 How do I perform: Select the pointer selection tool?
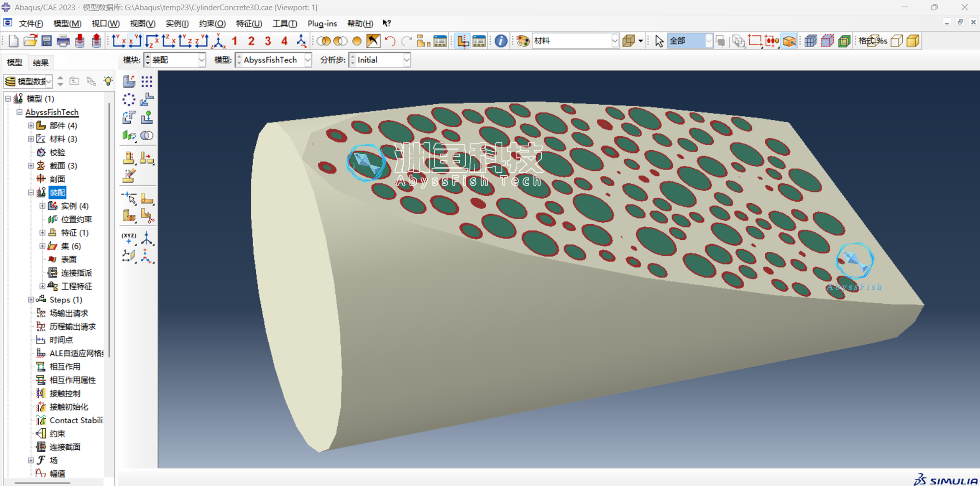click(659, 41)
